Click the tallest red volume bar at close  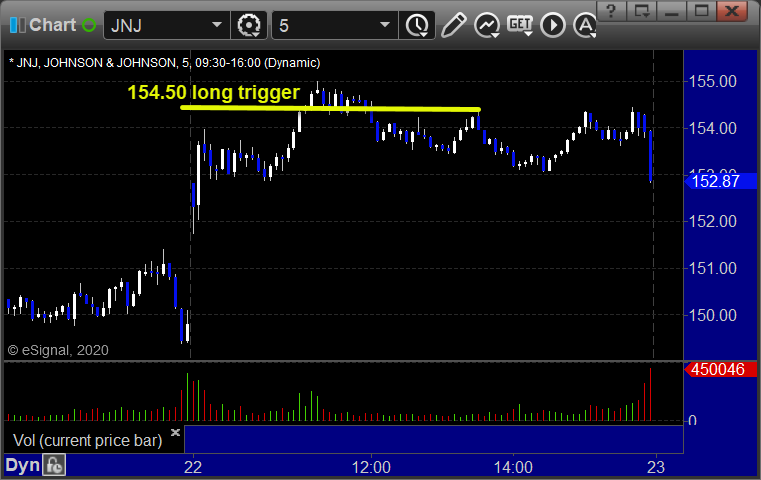pos(650,394)
